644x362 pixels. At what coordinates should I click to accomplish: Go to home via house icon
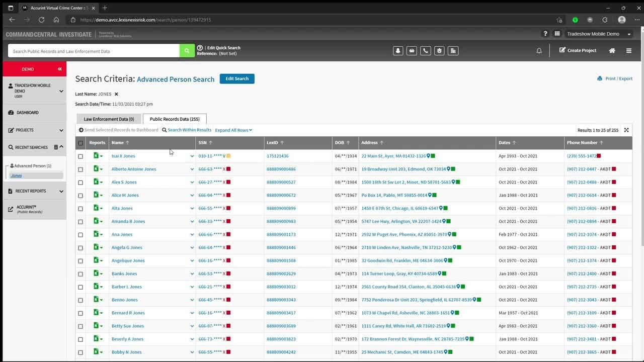[612, 51]
